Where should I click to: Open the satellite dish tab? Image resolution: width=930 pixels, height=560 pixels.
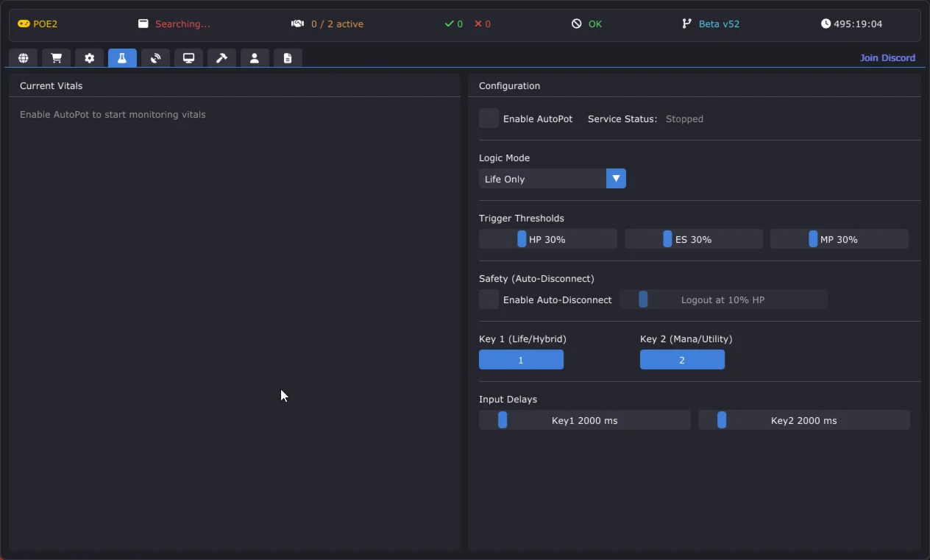(155, 58)
